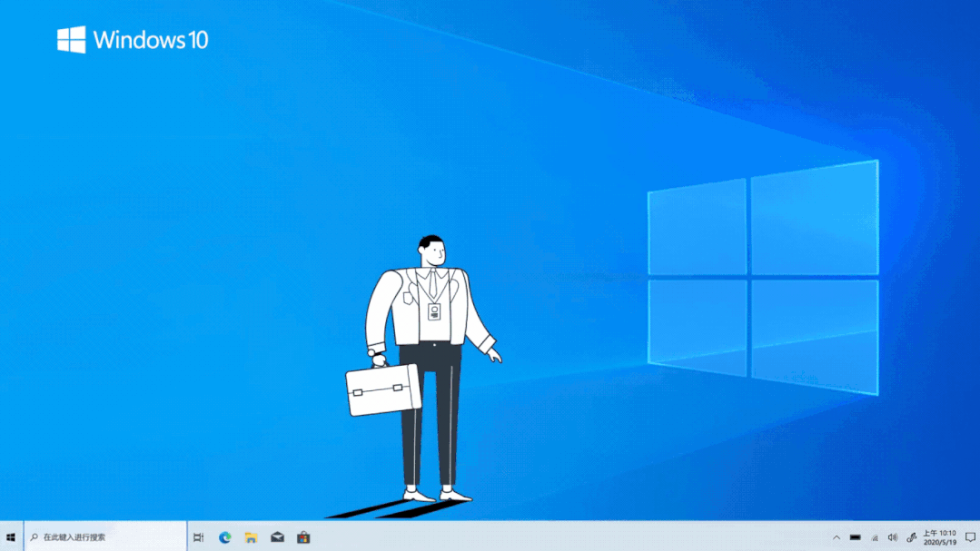980x551 pixels.
Task: Click the taskbar search box
Action: tap(105, 537)
